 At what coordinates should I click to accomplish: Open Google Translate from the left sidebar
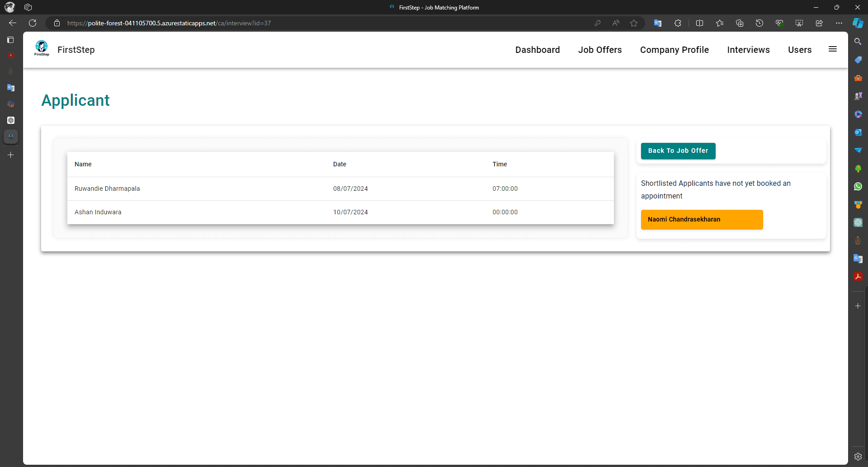(11, 88)
